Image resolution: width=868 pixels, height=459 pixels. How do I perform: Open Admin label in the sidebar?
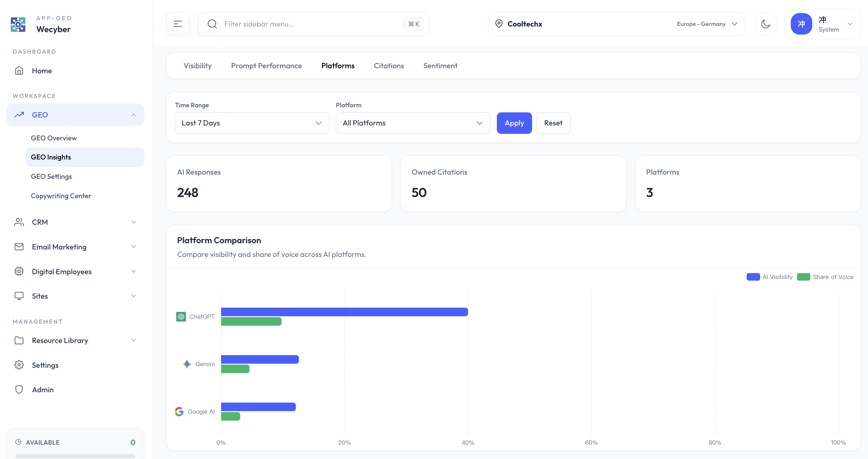(43, 390)
